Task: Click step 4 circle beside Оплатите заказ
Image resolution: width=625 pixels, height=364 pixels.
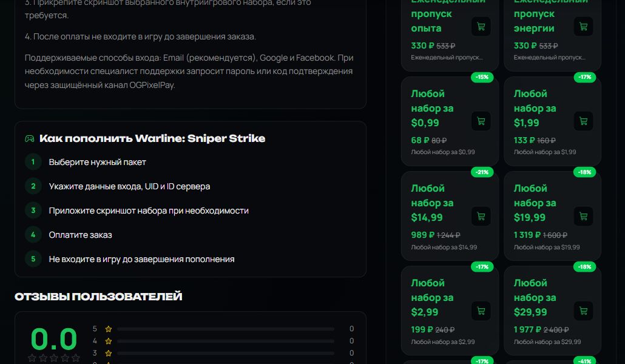Action: click(x=33, y=235)
